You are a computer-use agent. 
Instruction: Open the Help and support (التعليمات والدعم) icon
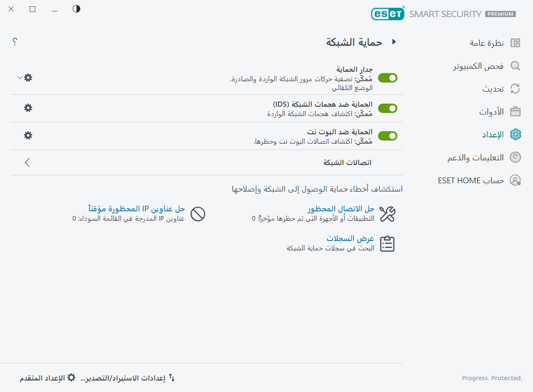515,157
